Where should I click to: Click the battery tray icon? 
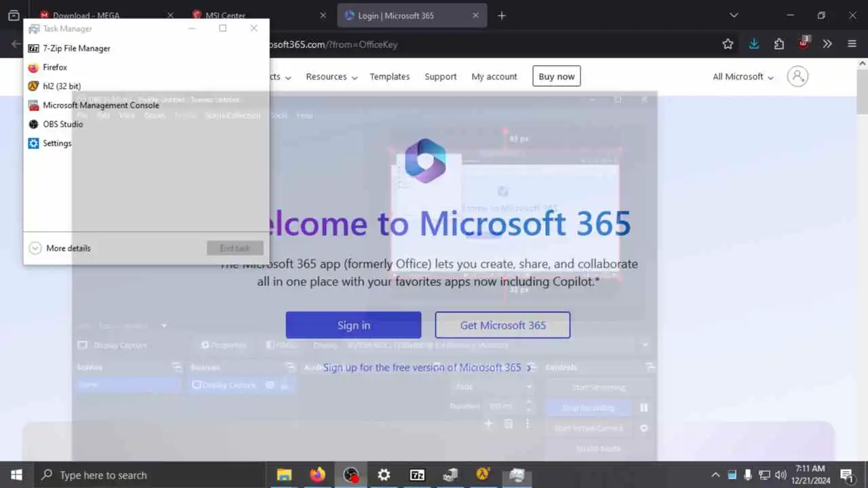click(732, 474)
